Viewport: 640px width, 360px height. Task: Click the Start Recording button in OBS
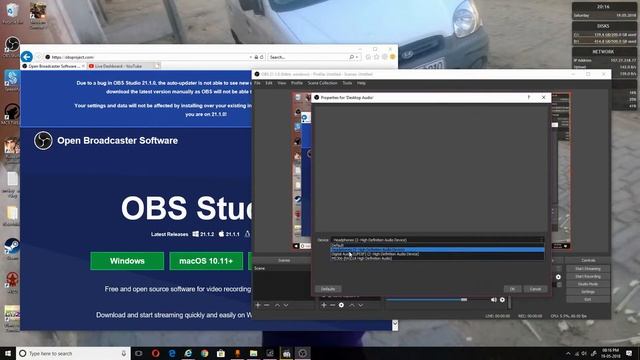[588, 277]
